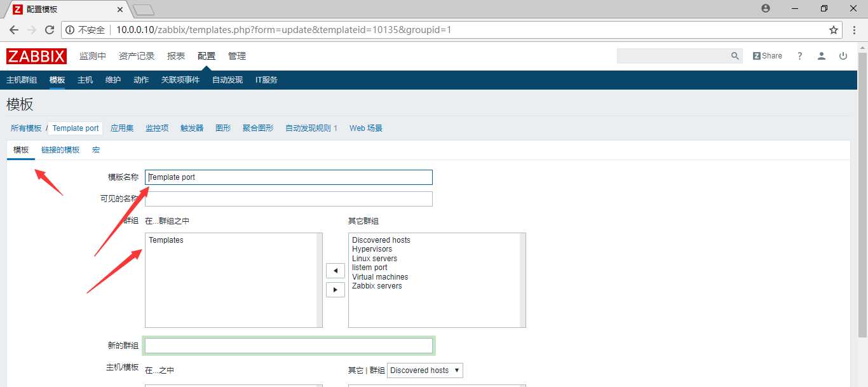868x387 pixels.
Task: Open 触发器 link
Action: (192, 128)
